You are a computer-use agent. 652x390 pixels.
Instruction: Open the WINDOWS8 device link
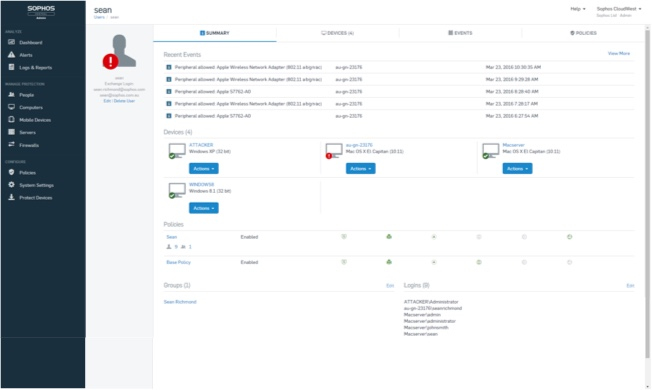click(201, 184)
